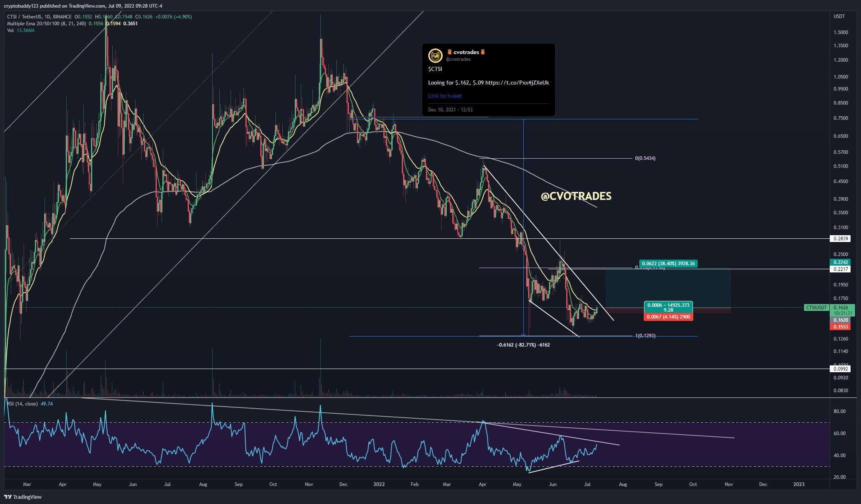Click the @CVOTRADES yellow watermark text

tap(576, 196)
